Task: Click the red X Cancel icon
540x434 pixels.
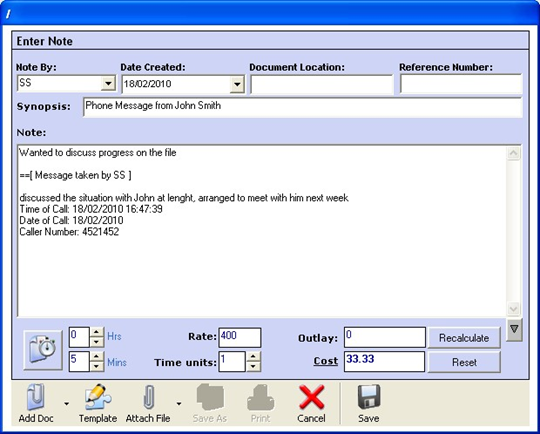Action: 312,397
